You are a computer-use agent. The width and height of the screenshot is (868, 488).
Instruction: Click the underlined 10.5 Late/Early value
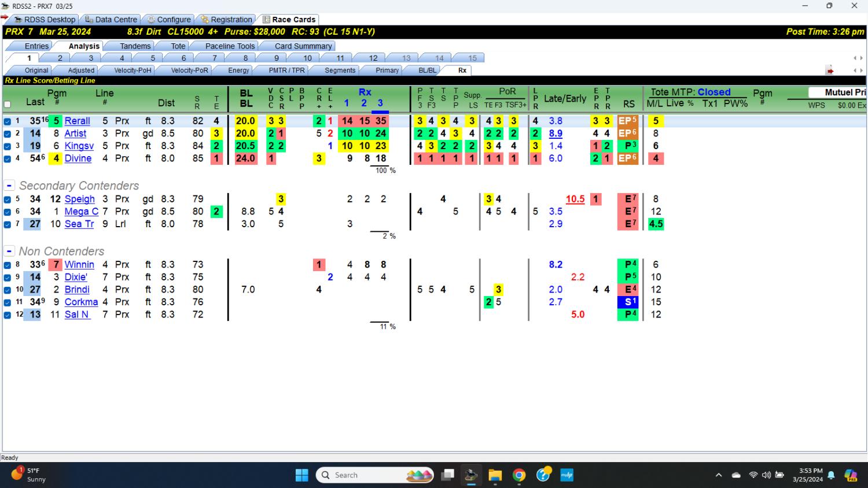(575, 199)
